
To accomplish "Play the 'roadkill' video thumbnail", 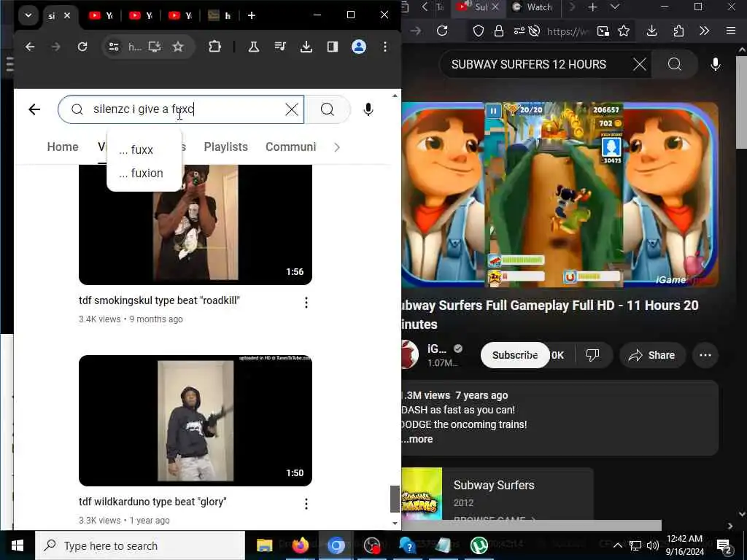I will tap(196, 225).
